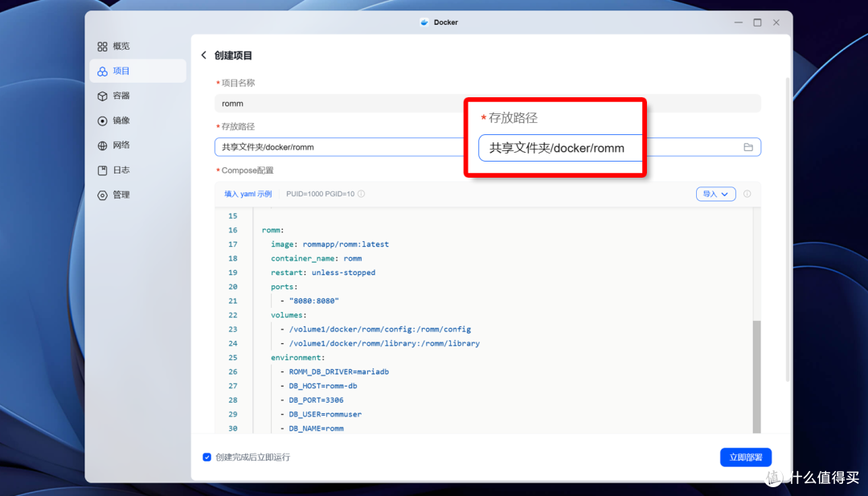The width and height of the screenshot is (868, 496).
Task: Click line 18 container_name: romm
Action: [316, 259]
